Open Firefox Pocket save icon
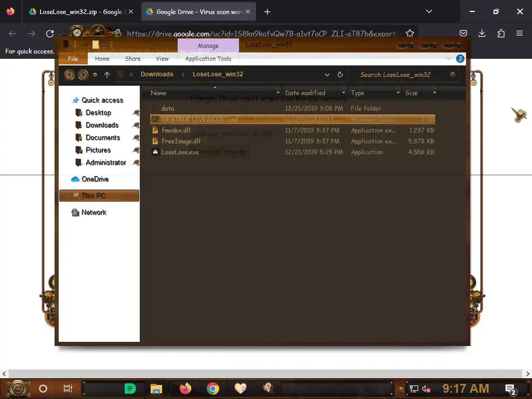Image resolution: width=532 pixels, height=399 pixels. [463, 33]
